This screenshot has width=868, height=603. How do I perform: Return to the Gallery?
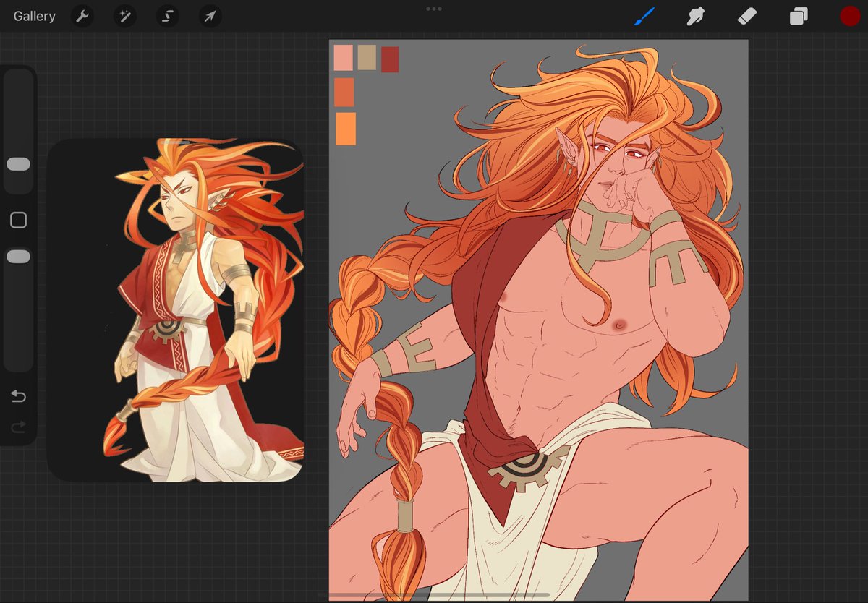pyautogui.click(x=34, y=16)
